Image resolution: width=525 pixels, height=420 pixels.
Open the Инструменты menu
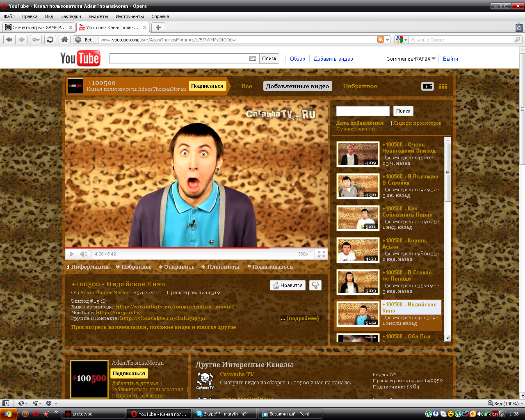click(130, 16)
